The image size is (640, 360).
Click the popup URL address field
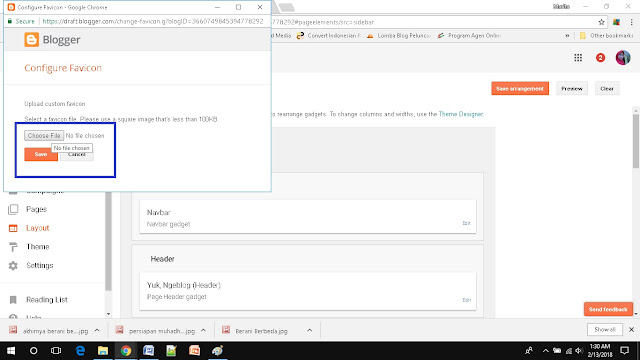pos(153,21)
